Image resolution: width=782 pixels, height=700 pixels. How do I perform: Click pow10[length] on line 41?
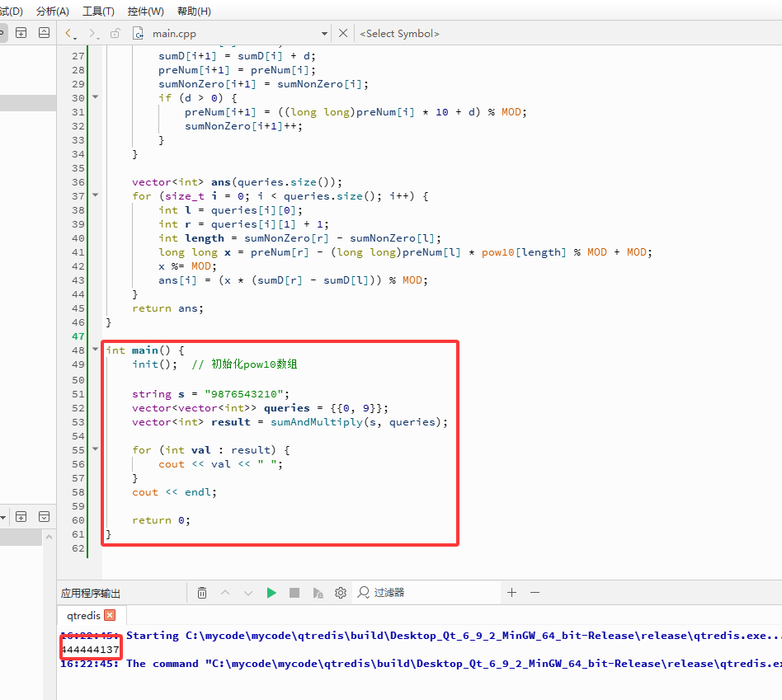click(524, 252)
